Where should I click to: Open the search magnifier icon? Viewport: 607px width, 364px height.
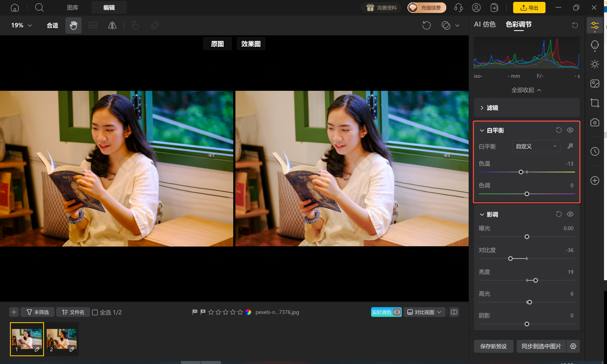click(x=39, y=8)
